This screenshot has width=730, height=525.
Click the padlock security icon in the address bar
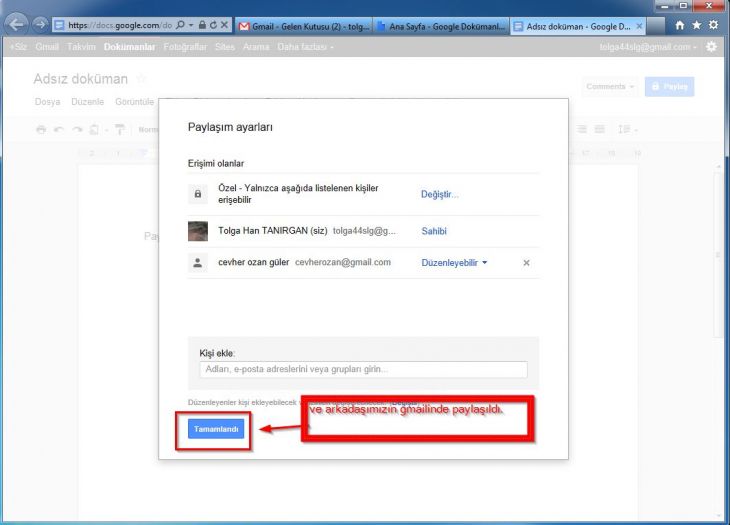coord(202,25)
